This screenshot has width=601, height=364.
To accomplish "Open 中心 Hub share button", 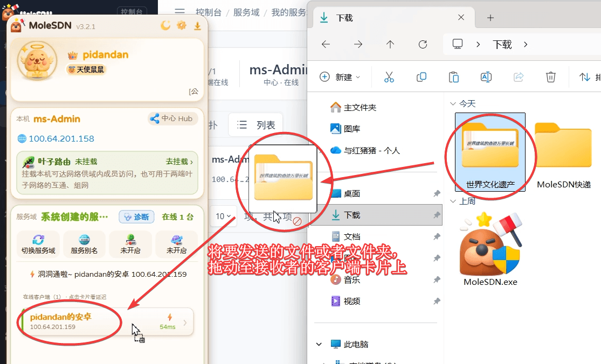I will point(172,118).
